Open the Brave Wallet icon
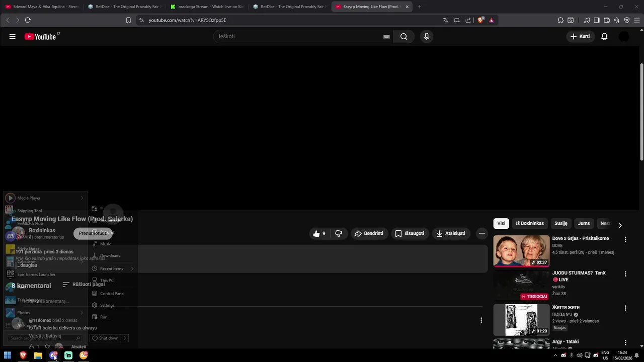 607,20
